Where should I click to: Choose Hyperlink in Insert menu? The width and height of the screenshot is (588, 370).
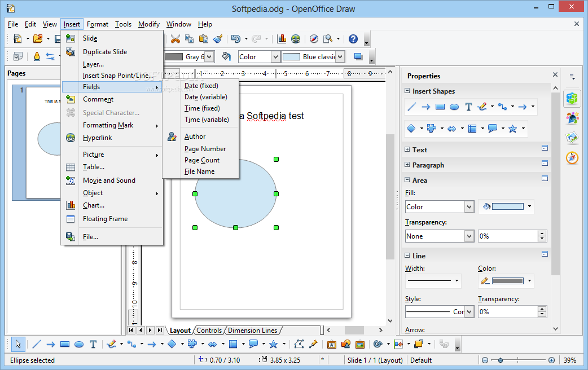tap(112, 138)
